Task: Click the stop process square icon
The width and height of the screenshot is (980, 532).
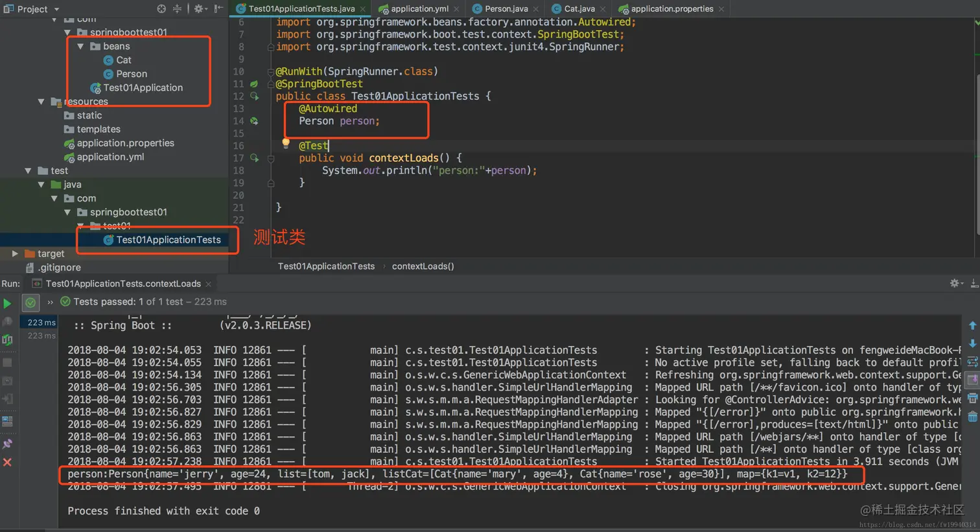Action: [7, 362]
